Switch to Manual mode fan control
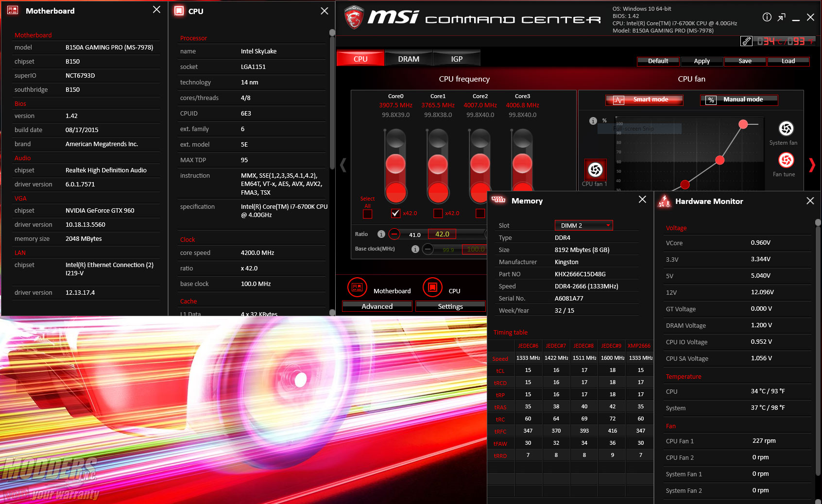Viewport: 822px width, 504px height. point(739,100)
